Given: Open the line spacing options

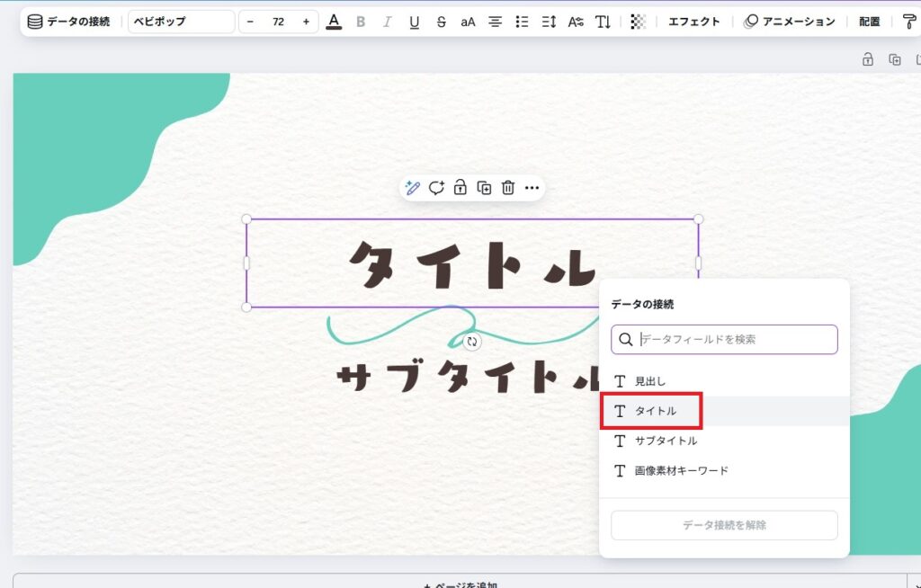Looking at the screenshot, I should point(549,22).
